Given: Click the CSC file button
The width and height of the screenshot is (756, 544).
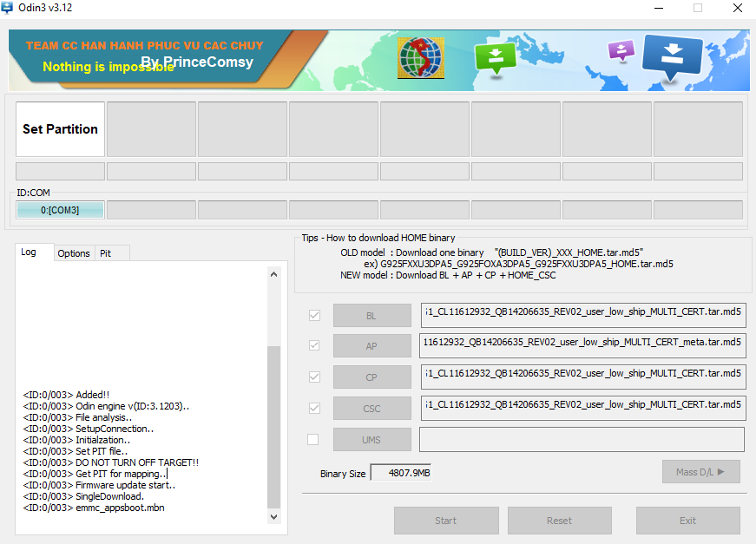Looking at the screenshot, I should coord(371,409).
